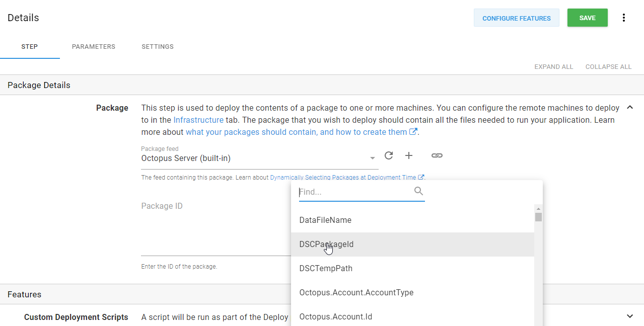
Task: Choose DSCPackageId from variable list
Action: click(x=326, y=244)
